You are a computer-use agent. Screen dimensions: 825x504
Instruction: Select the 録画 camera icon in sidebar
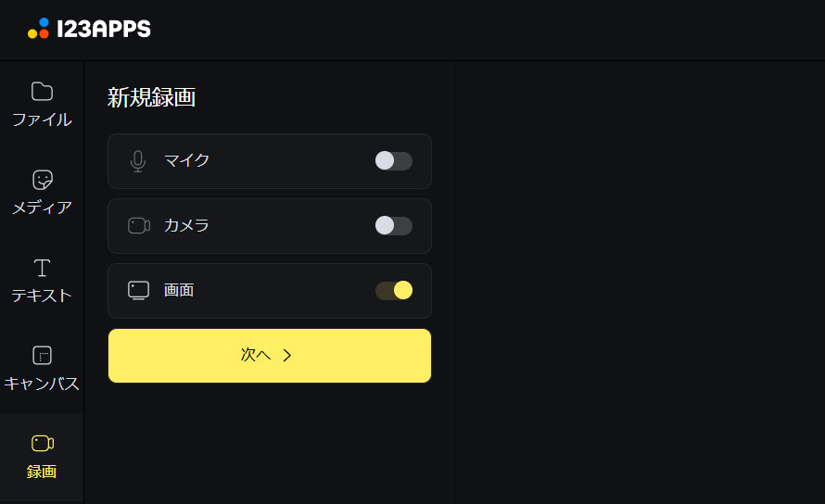point(42,443)
